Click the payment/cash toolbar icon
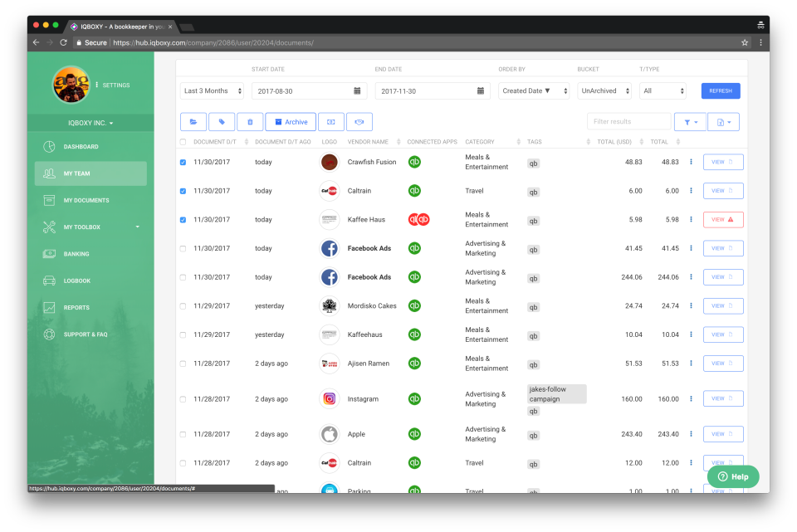The height and width of the screenshot is (532, 797). 330,121
